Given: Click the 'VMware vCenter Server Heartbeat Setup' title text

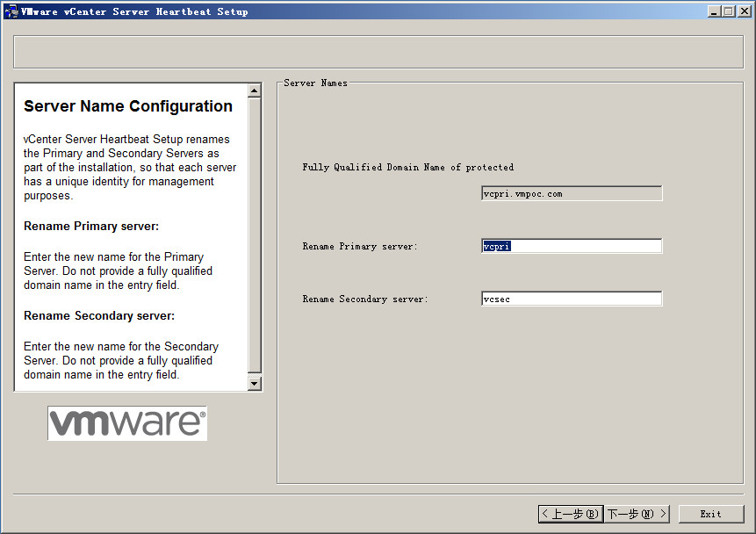Looking at the screenshot, I should tap(134, 11).
